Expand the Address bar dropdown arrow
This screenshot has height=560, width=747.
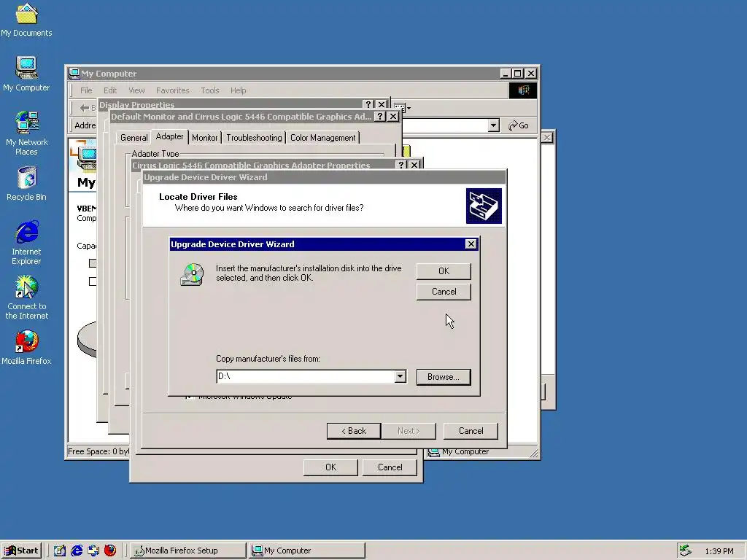[x=494, y=125]
